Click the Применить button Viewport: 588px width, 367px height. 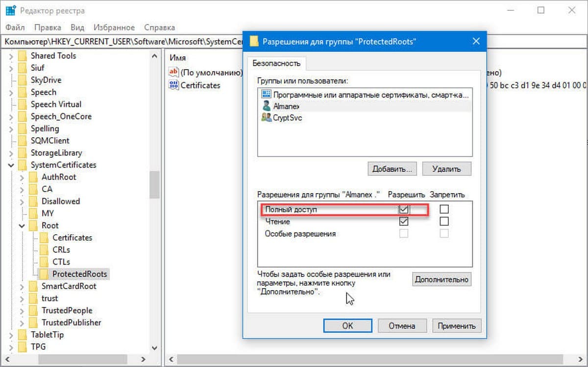[457, 325]
